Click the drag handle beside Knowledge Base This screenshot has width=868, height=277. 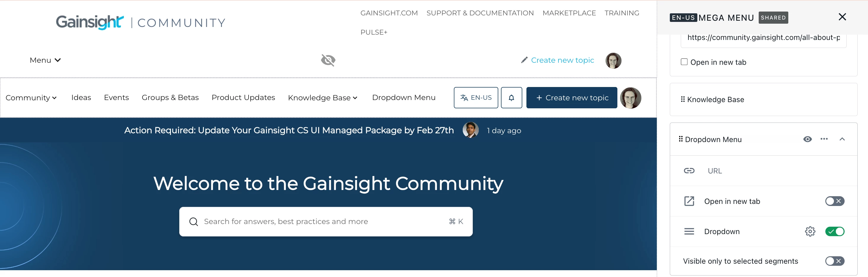coord(682,99)
